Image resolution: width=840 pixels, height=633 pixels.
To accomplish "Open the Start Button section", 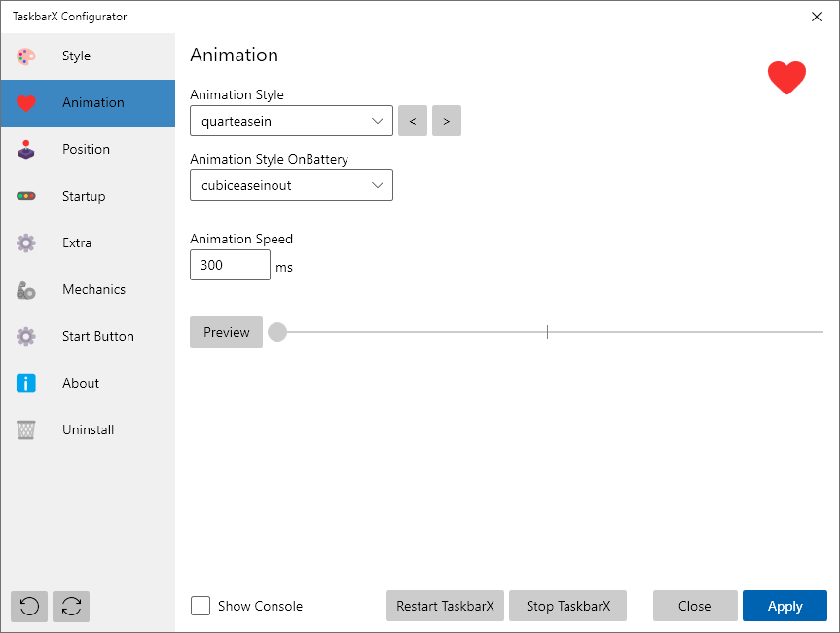I will (x=88, y=336).
